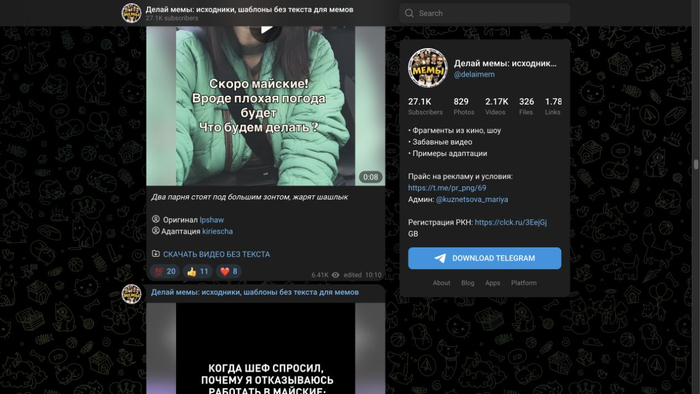Open the kiriescha adaptation link
The height and width of the screenshot is (394, 700).
click(x=217, y=232)
